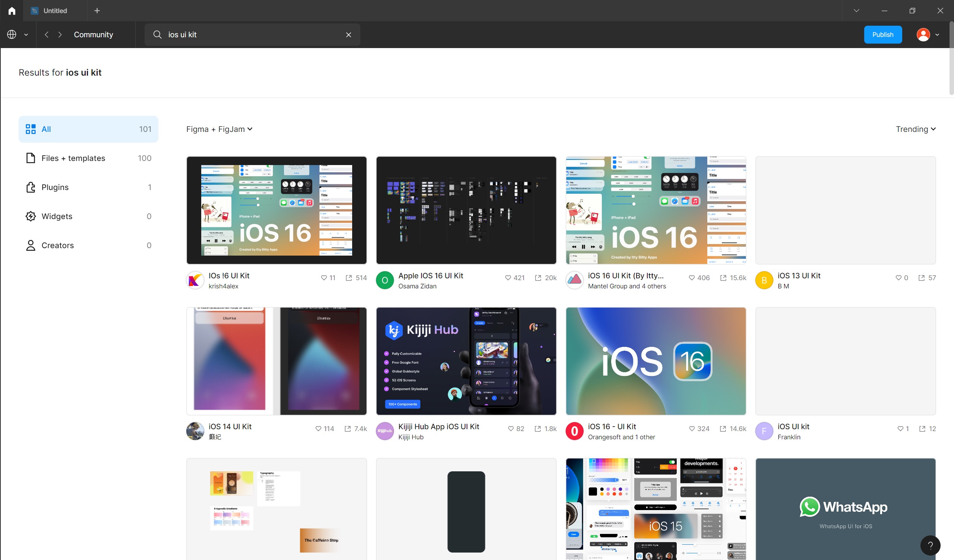Viewport: 954px width, 560px height.
Task: Click the Figma home icon
Action: coord(12,10)
